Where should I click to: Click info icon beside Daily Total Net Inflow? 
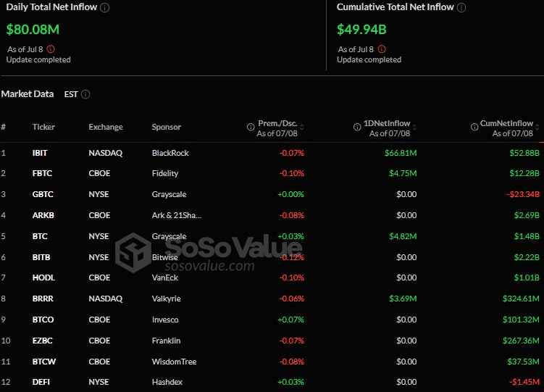(x=105, y=8)
